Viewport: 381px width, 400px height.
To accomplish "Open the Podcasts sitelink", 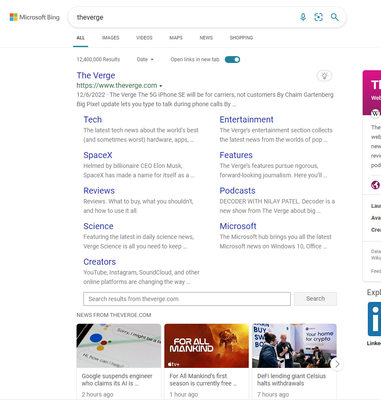I will [237, 191].
